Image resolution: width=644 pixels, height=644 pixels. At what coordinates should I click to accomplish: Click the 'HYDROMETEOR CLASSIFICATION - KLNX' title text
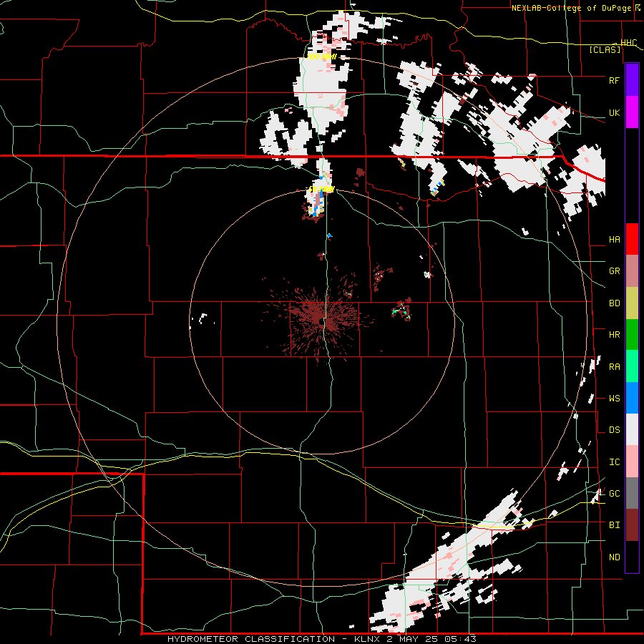[x=273, y=639]
